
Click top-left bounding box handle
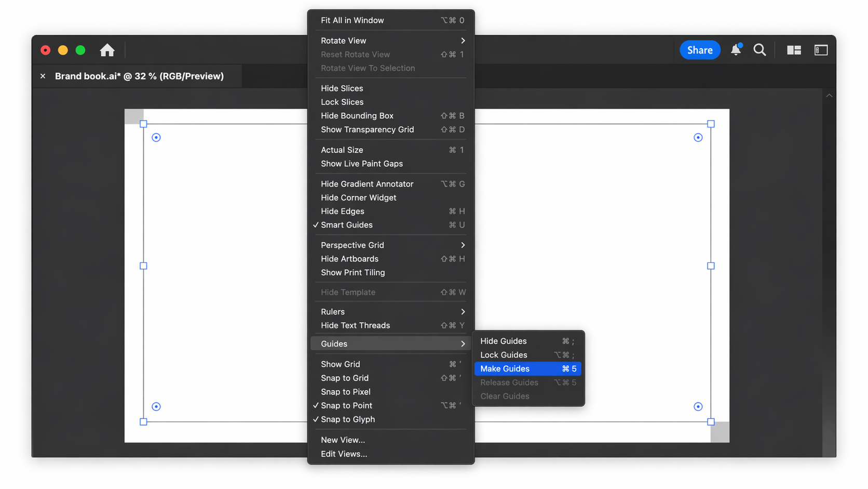click(144, 124)
